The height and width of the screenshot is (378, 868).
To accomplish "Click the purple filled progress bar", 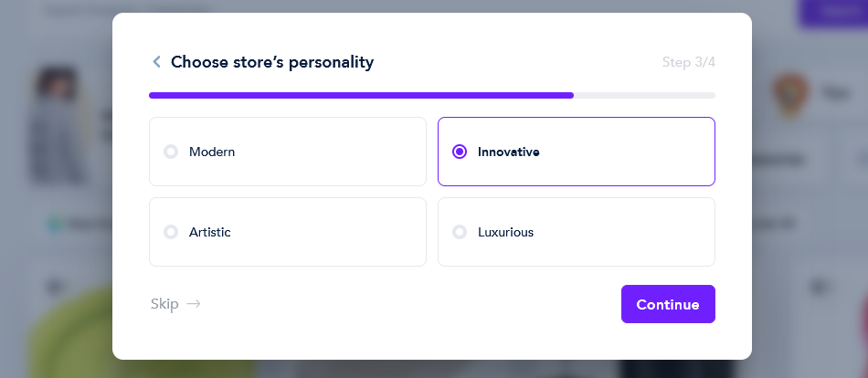I will pos(361,95).
